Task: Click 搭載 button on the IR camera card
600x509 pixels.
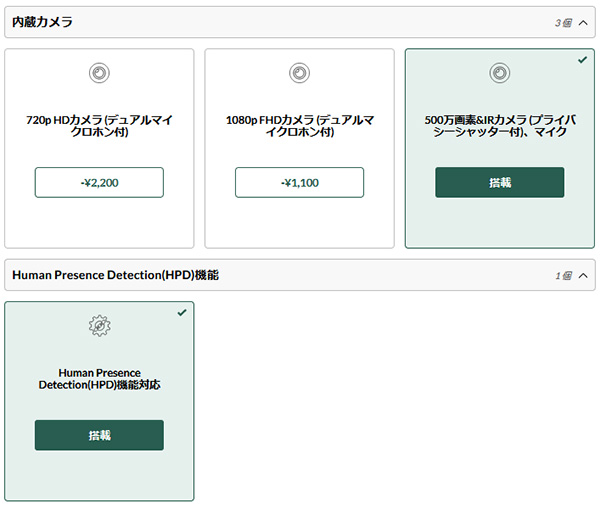Action: pyautogui.click(x=499, y=182)
